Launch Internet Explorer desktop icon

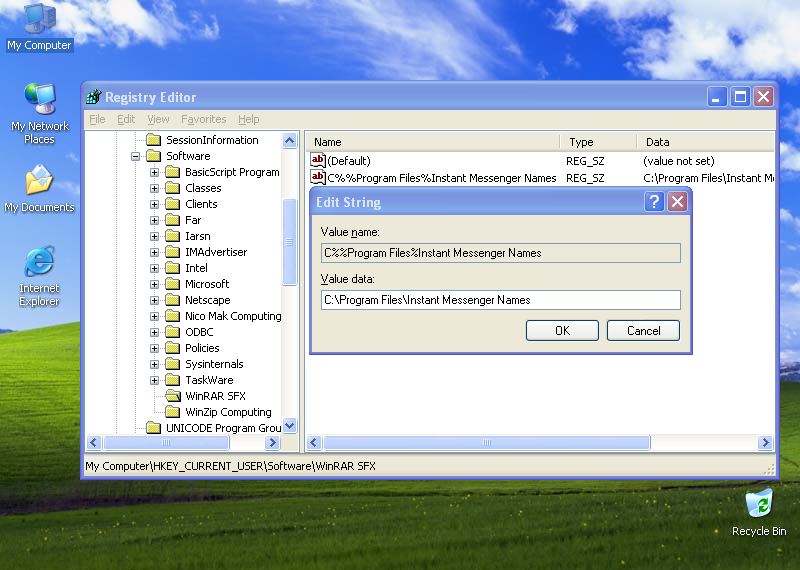pyautogui.click(x=39, y=276)
